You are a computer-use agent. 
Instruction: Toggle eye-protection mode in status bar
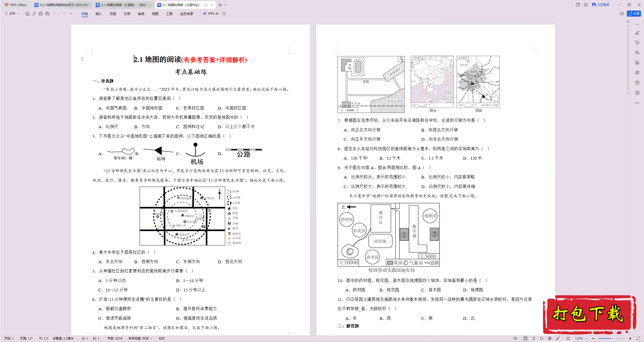(x=515, y=338)
